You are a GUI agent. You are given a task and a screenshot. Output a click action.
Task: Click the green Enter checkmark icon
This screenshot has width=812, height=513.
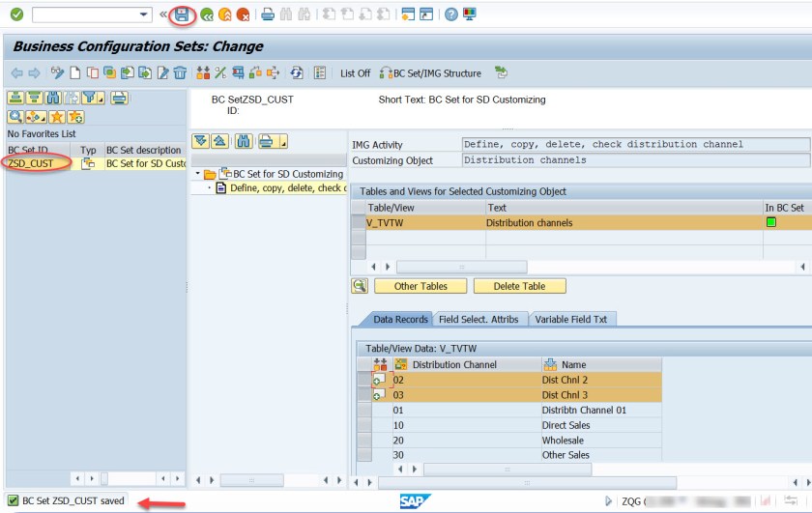coord(16,14)
